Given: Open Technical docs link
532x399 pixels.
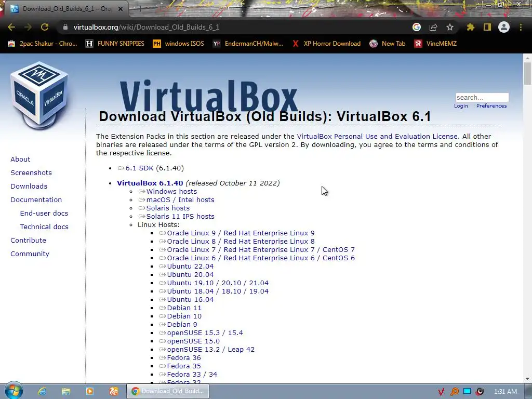Looking at the screenshot, I should [x=44, y=227].
